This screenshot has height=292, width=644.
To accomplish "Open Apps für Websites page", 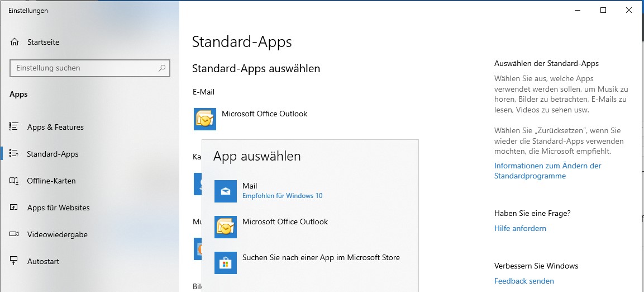I will pos(58,208).
